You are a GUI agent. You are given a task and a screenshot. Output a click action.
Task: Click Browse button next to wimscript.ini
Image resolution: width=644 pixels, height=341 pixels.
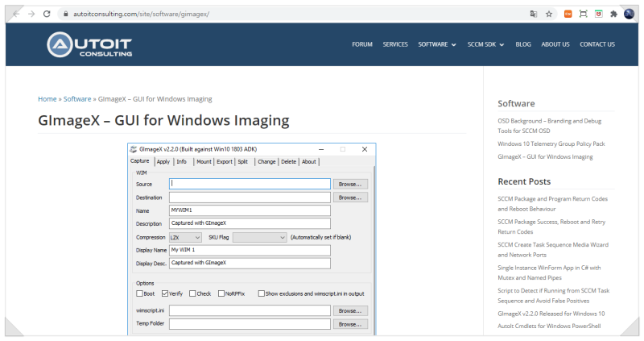[x=350, y=311]
